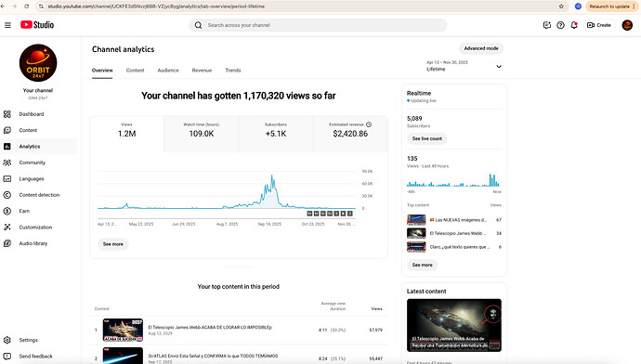
Task: Click the site info icon in address bar
Action: (41, 6)
